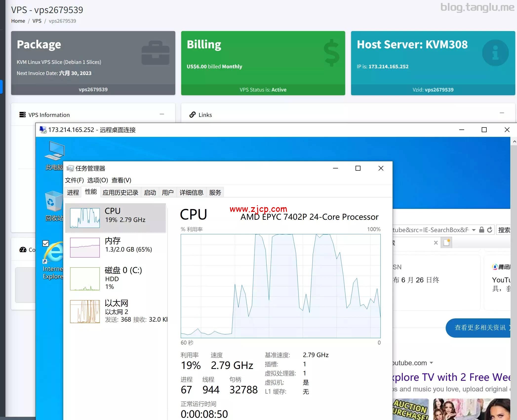Open a new IE tab
The image size is (517, 420).
(x=447, y=242)
